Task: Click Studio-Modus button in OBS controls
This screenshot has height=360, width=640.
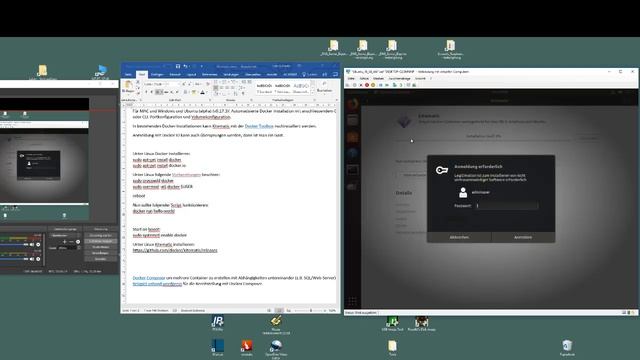Action: pos(100,247)
